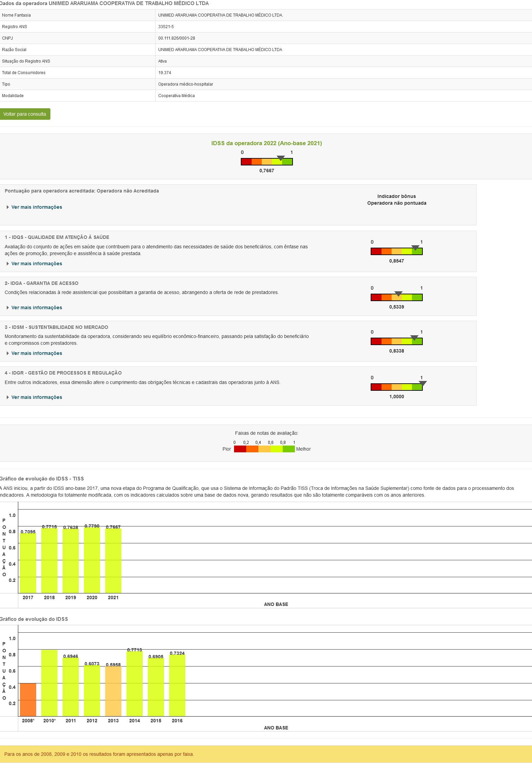This screenshot has width=532, height=769.
Task: Expand Ver mais informações for IDGA section
Action: [x=37, y=308]
